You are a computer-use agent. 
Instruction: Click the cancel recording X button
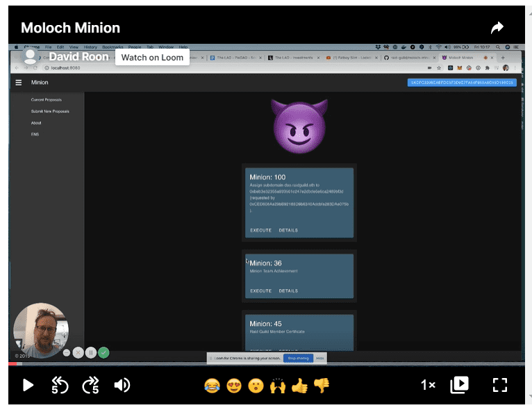pos(78,353)
